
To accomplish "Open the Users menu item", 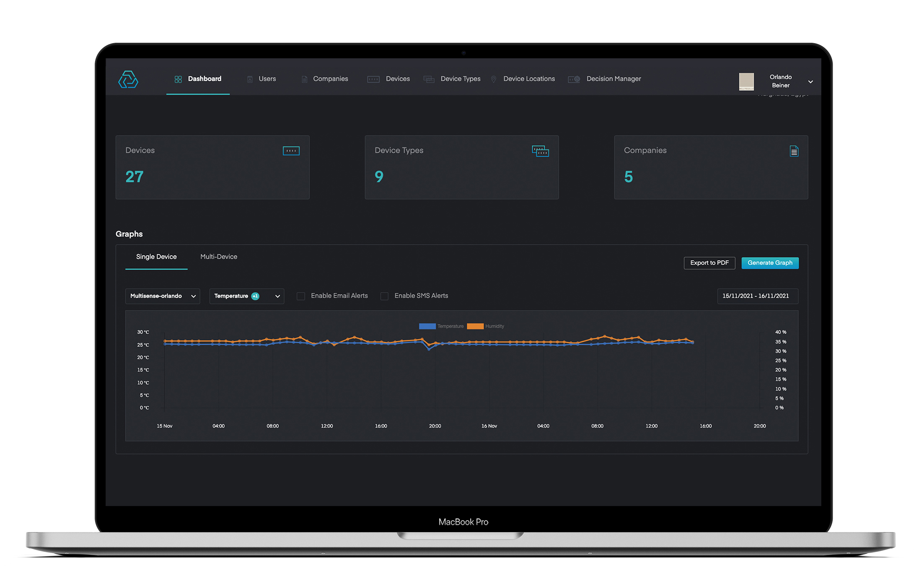I will (x=267, y=79).
